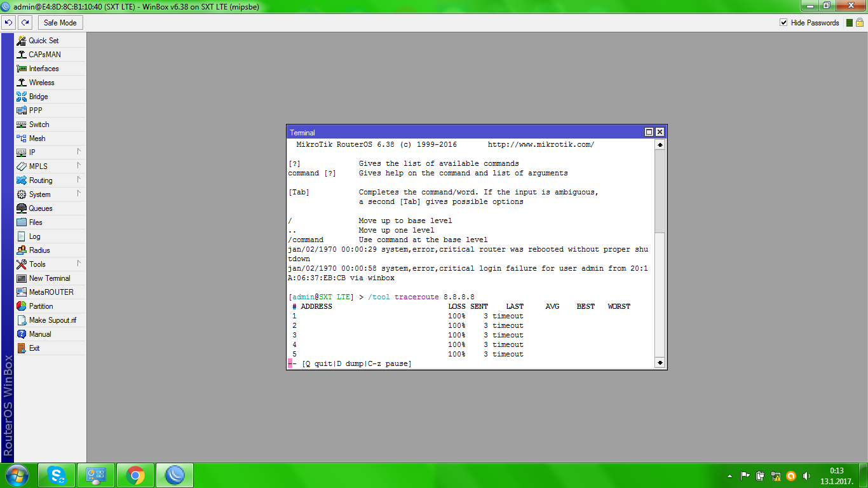Open the Partition tool
The image size is (868, 488).
tap(50, 306)
